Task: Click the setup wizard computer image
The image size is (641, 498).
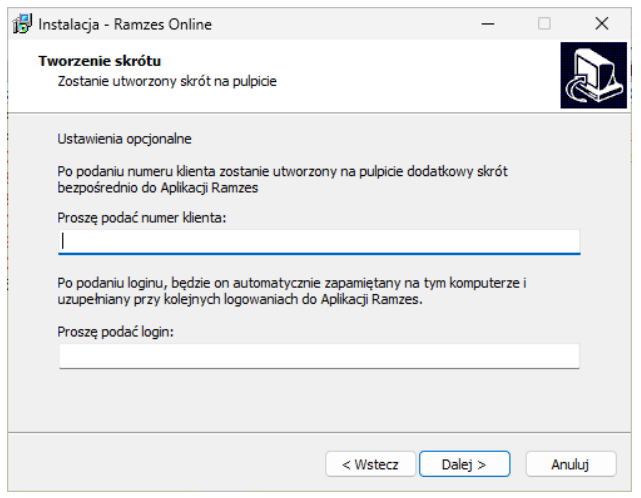Action: point(593,75)
